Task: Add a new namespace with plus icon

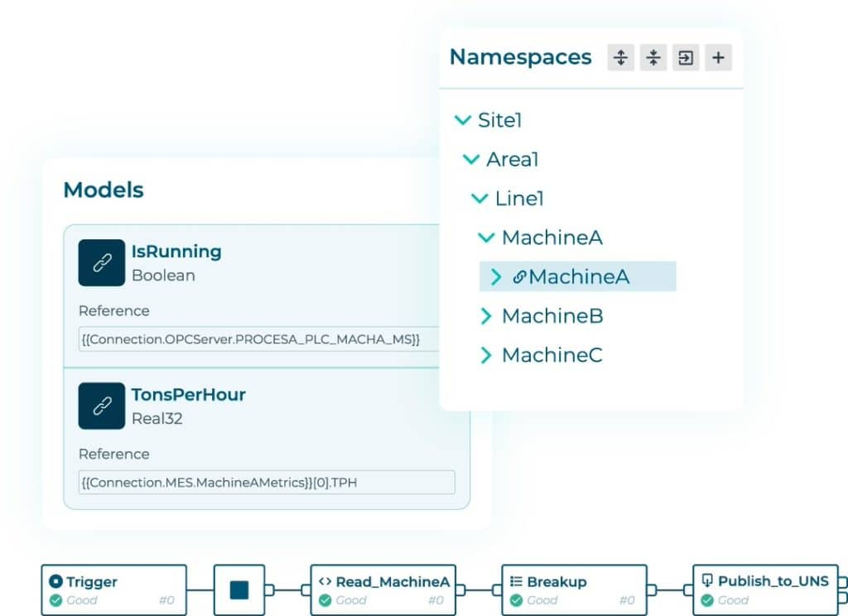Action: [x=718, y=58]
